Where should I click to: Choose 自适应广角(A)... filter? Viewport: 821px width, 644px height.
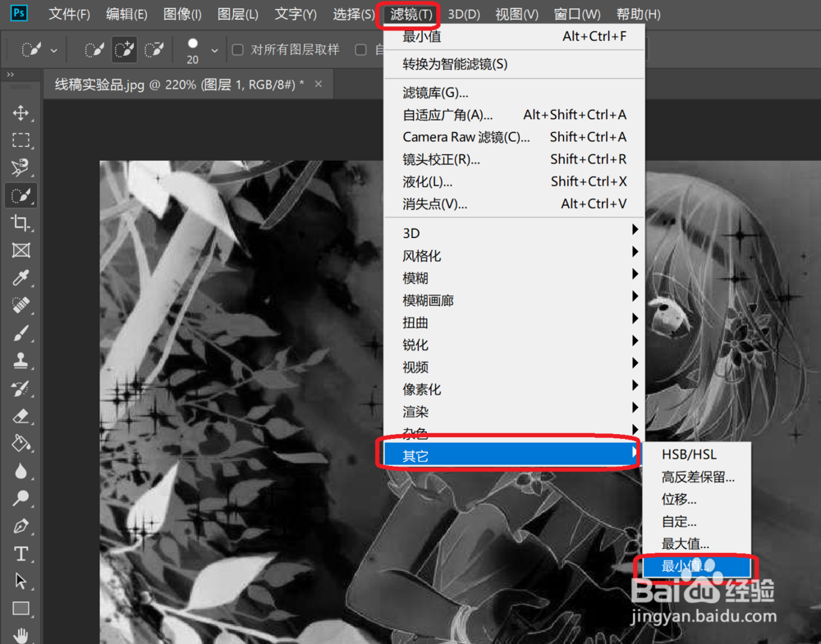click(514, 115)
